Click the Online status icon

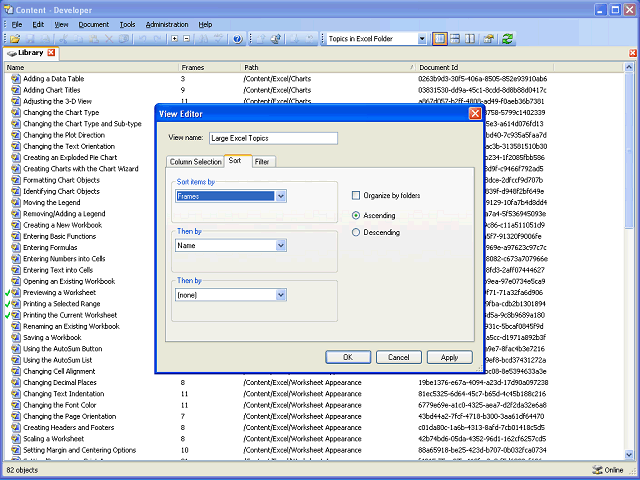[x=597, y=470]
